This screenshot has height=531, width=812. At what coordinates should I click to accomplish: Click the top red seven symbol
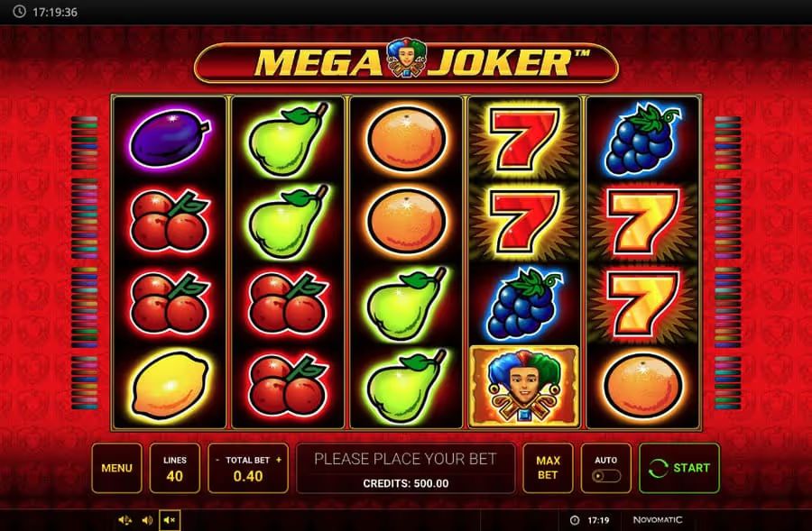[x=524, y=138]
